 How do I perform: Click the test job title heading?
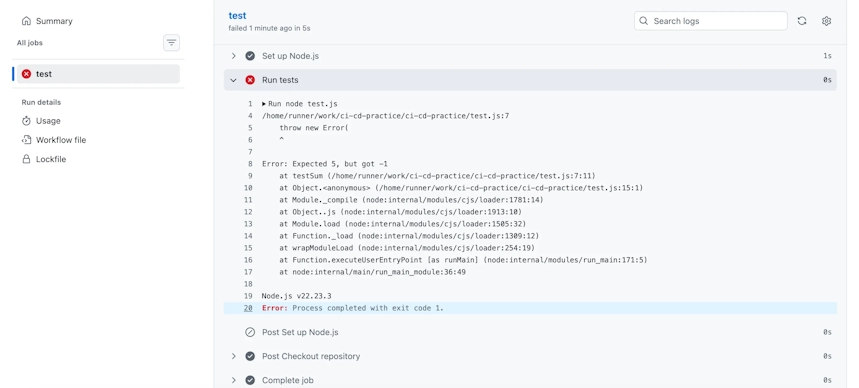(237, 16)
